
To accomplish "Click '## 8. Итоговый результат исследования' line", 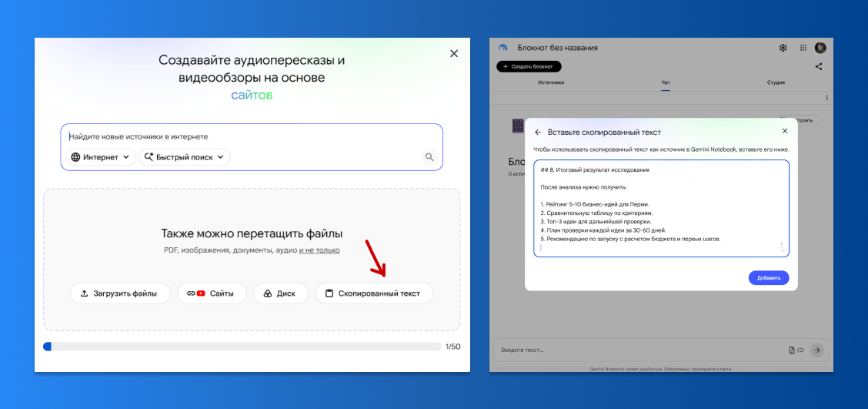I will [x=594, y=169].
